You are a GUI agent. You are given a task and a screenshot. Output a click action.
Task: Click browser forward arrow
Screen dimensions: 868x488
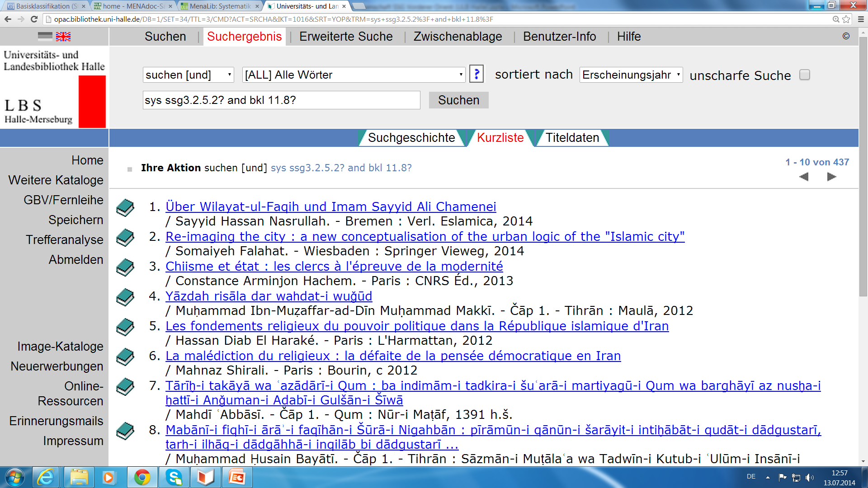21,19
